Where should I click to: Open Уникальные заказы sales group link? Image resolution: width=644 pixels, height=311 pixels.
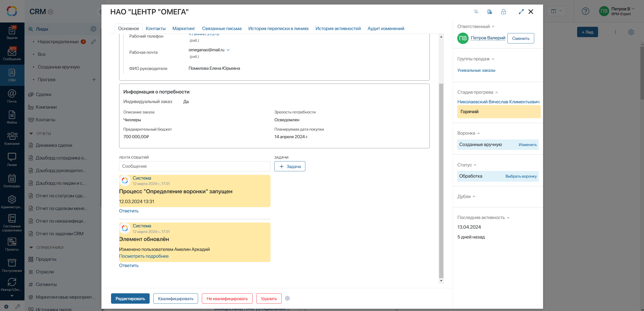(x=476, y=70)
